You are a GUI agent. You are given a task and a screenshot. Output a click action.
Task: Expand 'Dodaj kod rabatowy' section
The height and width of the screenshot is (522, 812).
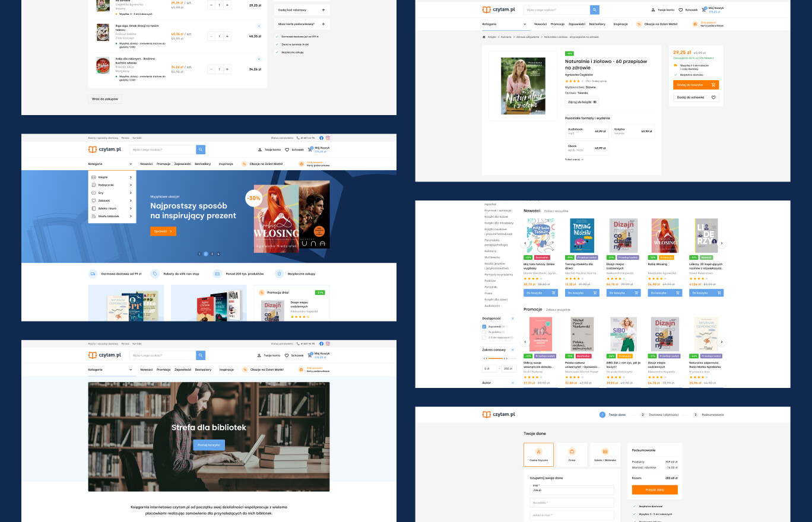[323, 10]
